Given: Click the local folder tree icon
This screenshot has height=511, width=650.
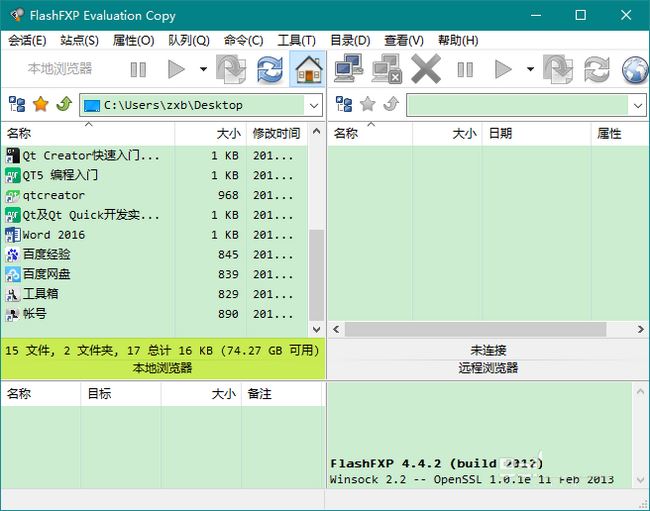Looking at the screenshot, I should pyautogui.click(x=17, y=104).
